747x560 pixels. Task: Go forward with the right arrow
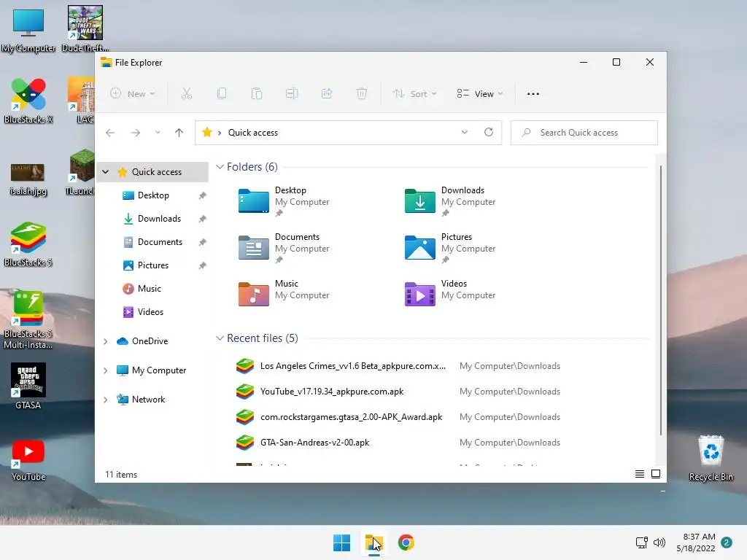(136, 133)
